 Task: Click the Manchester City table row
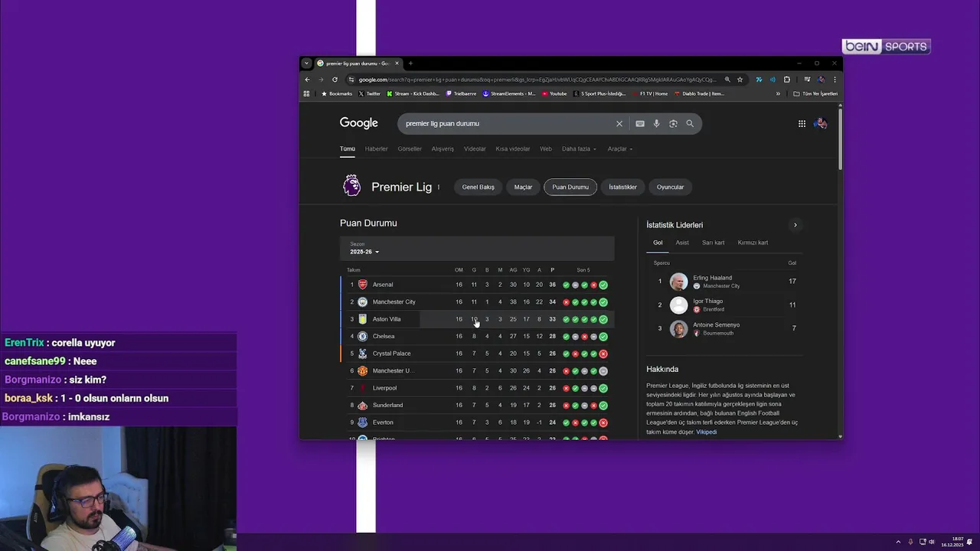[x=477, y=302]
